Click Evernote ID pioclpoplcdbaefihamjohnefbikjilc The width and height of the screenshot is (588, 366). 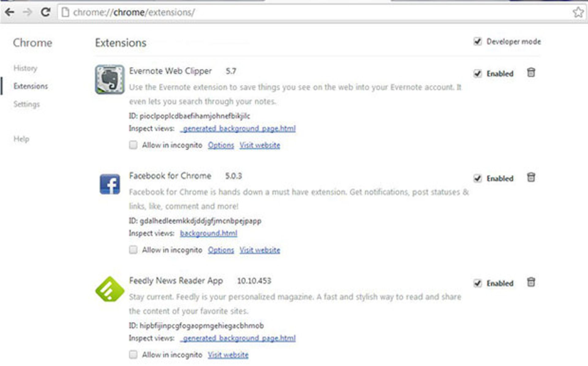pyautogui.click(x=195, y=116)
